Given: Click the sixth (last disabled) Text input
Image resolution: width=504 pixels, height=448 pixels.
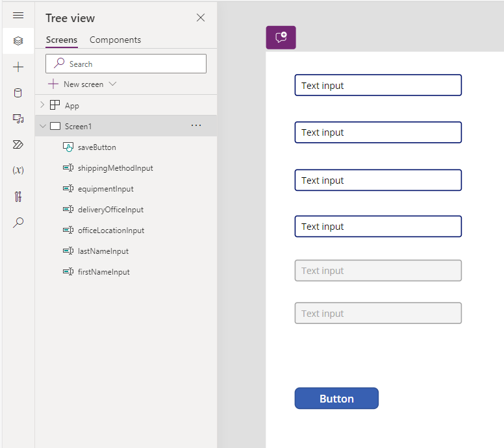Looking at the screenshot, I should 378,313.
